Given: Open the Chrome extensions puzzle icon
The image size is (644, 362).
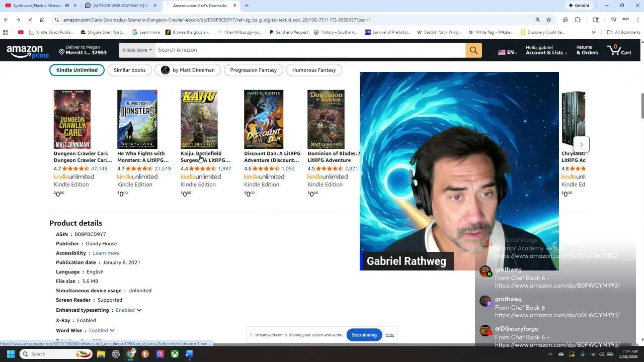Looking at the screenshot, I should pyautogui.click(x=578, y=20).
